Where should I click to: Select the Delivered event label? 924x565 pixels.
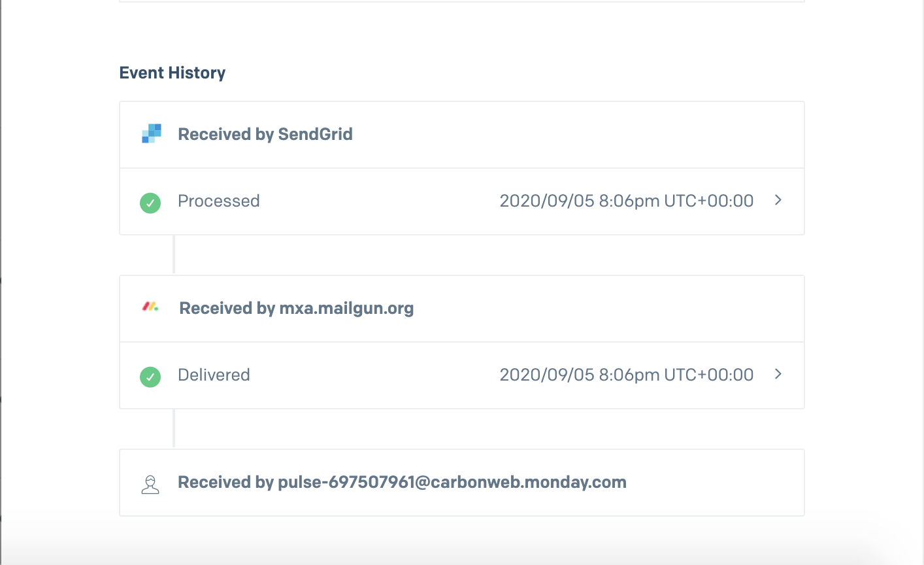point(214,375)
